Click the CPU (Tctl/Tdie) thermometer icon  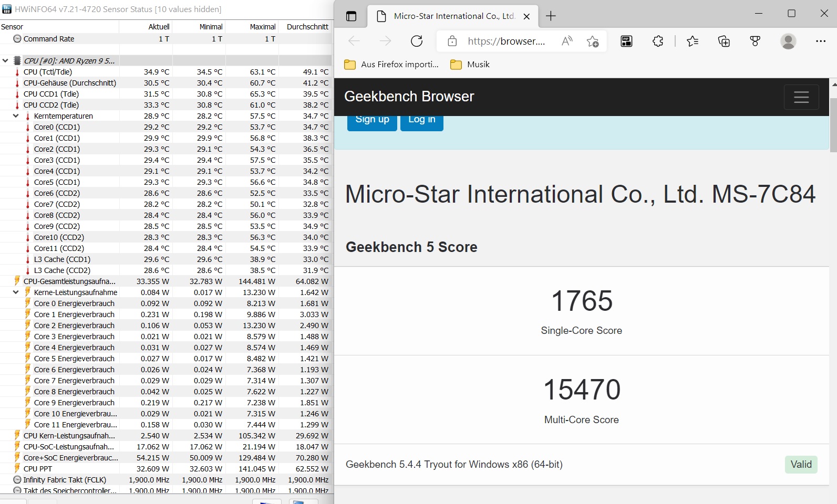pos(17,72)
